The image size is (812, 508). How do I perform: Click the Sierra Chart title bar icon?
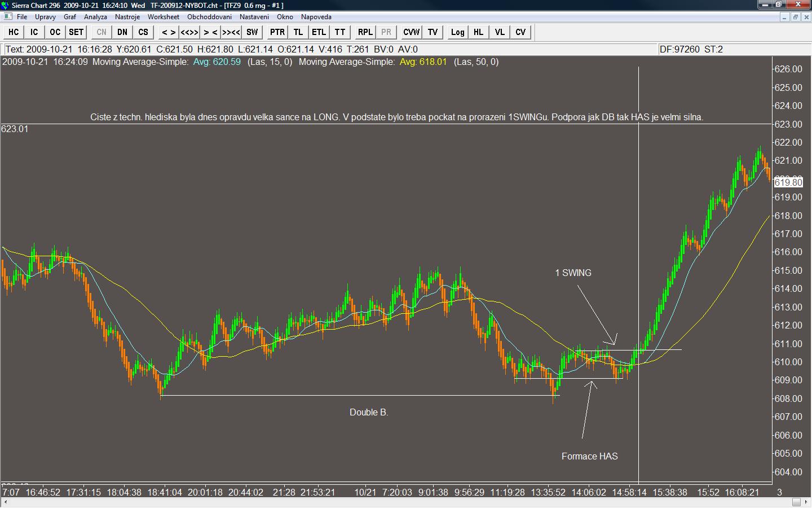(5, 5)
